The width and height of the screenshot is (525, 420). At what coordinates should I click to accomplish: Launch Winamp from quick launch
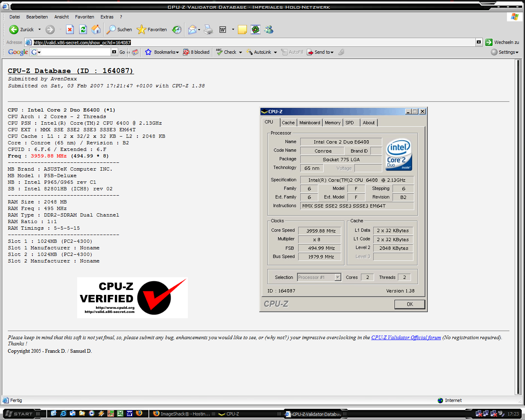101,413
